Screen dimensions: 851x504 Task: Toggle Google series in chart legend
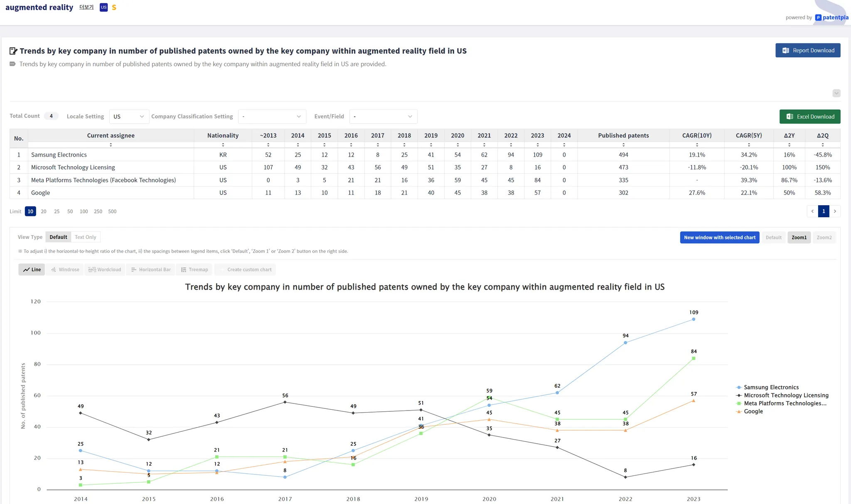(753, 411)
